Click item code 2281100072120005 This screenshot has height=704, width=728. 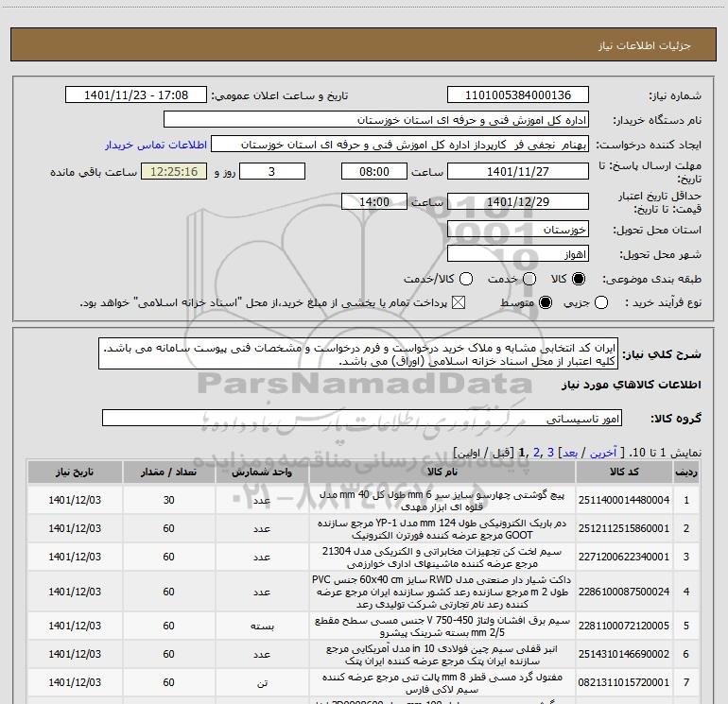point(624,626)
